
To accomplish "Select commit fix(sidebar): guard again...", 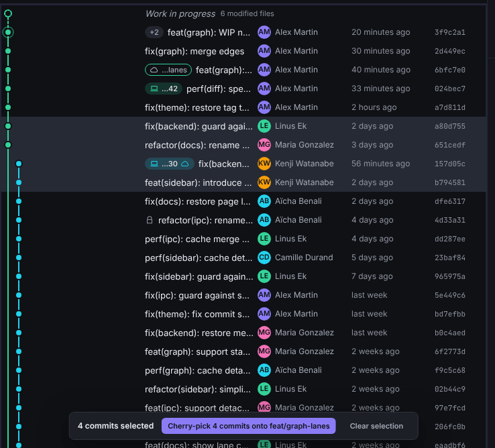I will (243, 276).
